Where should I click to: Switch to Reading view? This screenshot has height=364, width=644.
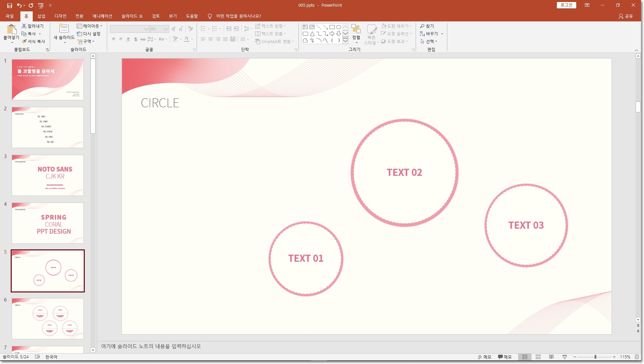tap(552, 357)
